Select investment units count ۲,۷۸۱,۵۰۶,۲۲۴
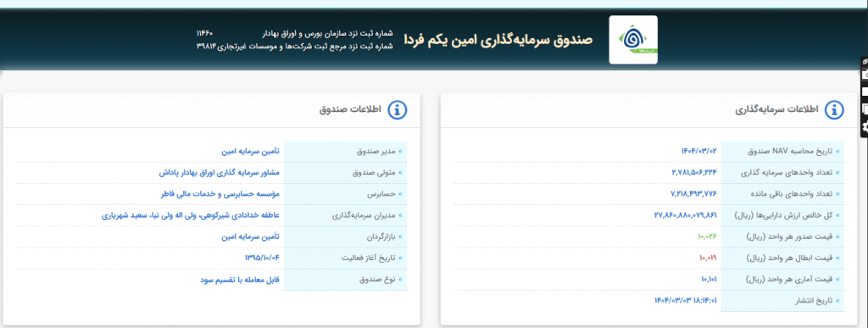Image resolution: width=868 pixels, height=328 pixels. [x=694, y=173]
